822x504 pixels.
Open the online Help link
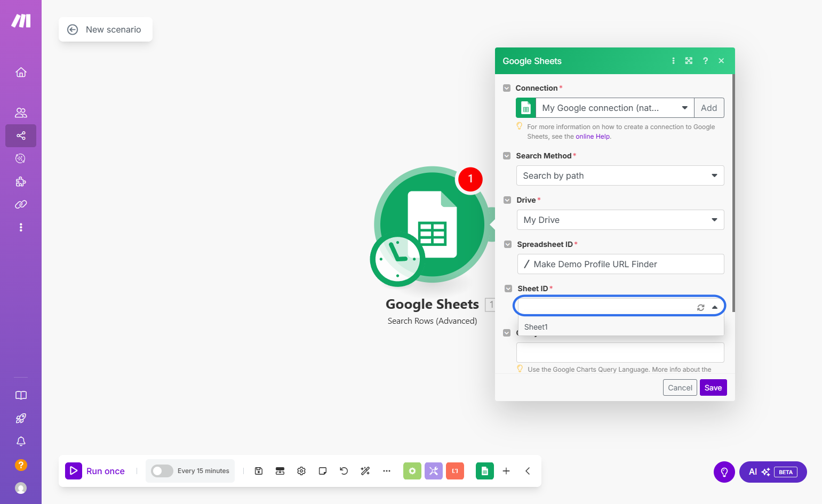pos(593,137)
